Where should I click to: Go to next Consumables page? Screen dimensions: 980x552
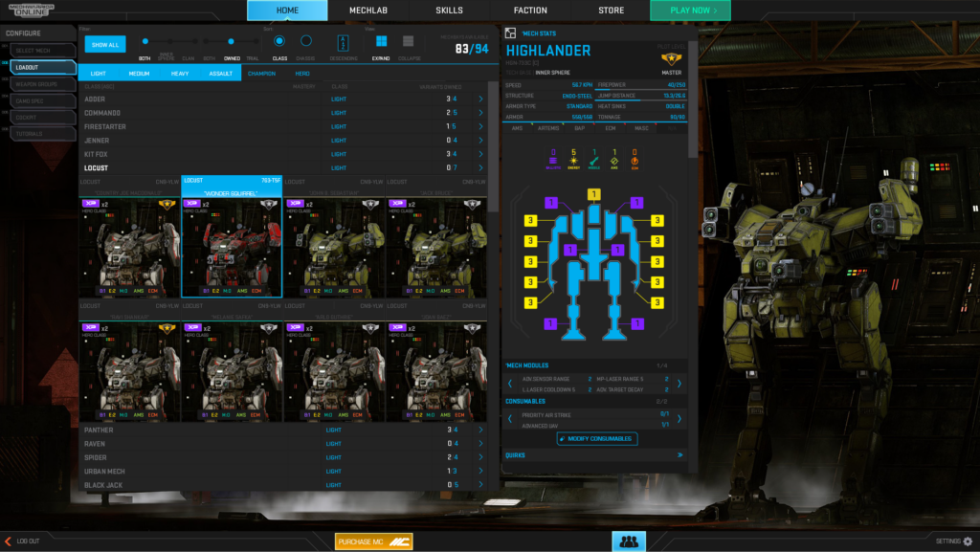[679, 419]
